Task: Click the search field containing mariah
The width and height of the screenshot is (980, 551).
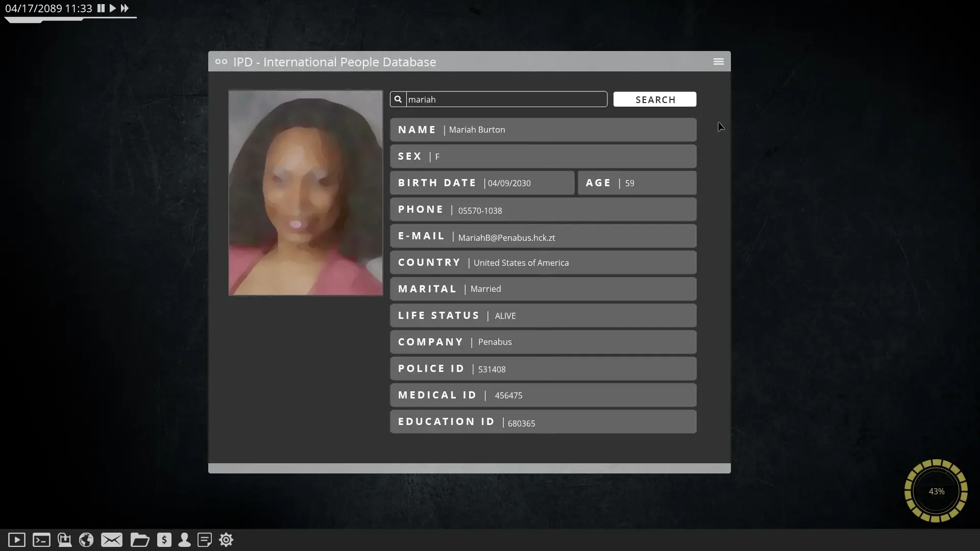Action: tap(505, 99)
